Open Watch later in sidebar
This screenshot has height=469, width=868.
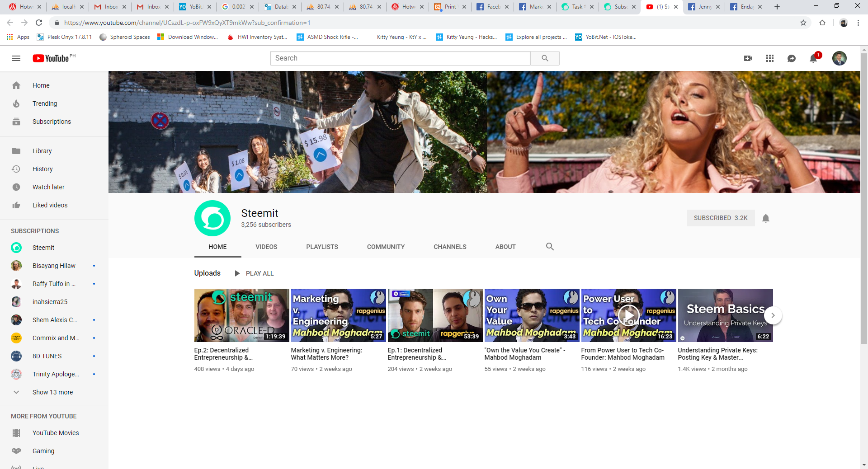54,187
